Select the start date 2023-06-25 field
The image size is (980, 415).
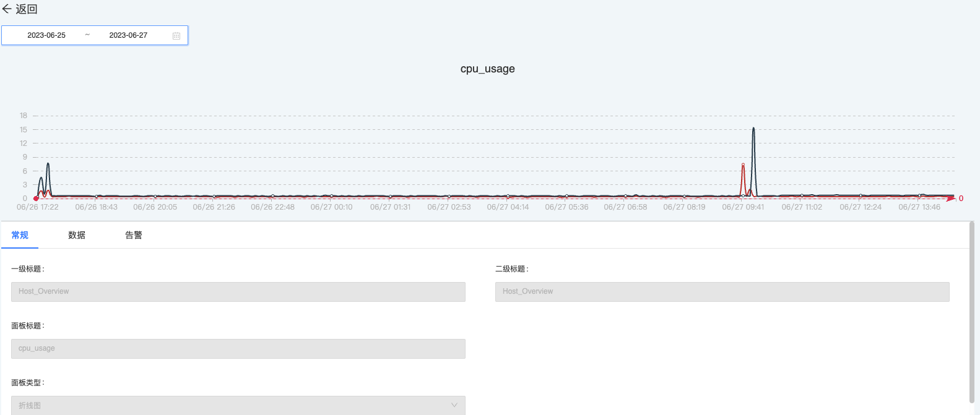[46, 35]
